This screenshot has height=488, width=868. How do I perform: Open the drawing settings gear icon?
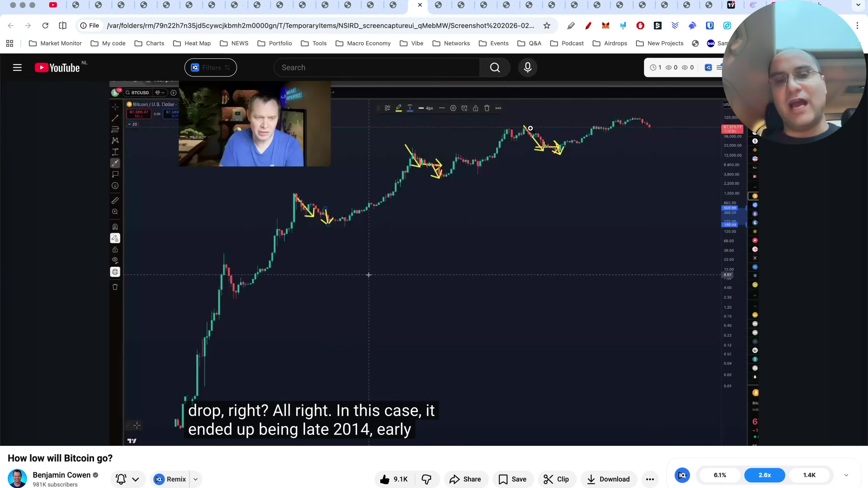453,108
